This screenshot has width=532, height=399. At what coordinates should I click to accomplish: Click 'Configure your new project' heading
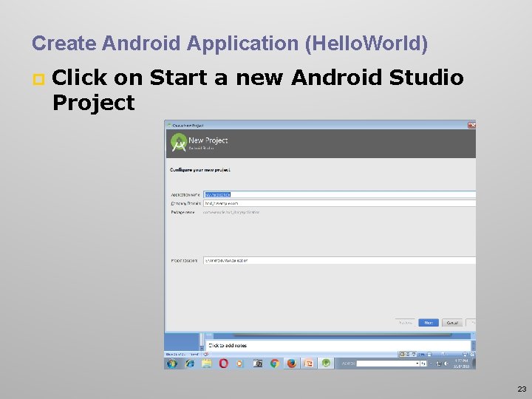[x=200, y=170]
